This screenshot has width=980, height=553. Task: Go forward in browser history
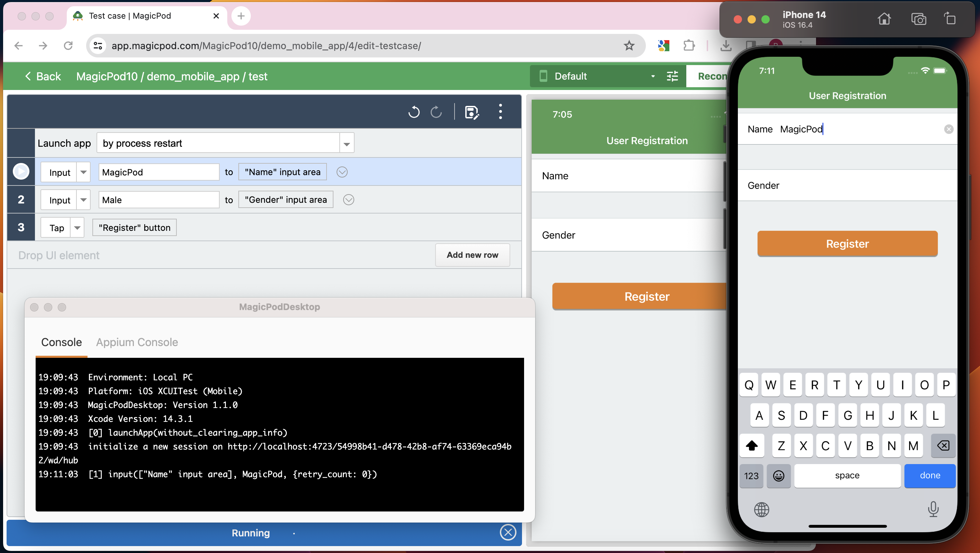click(43, 46)
